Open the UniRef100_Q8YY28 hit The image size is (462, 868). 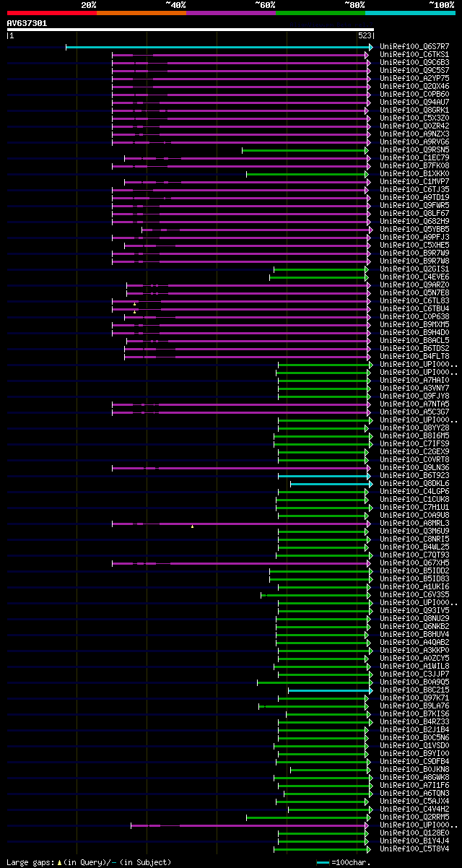coord(414,428)
